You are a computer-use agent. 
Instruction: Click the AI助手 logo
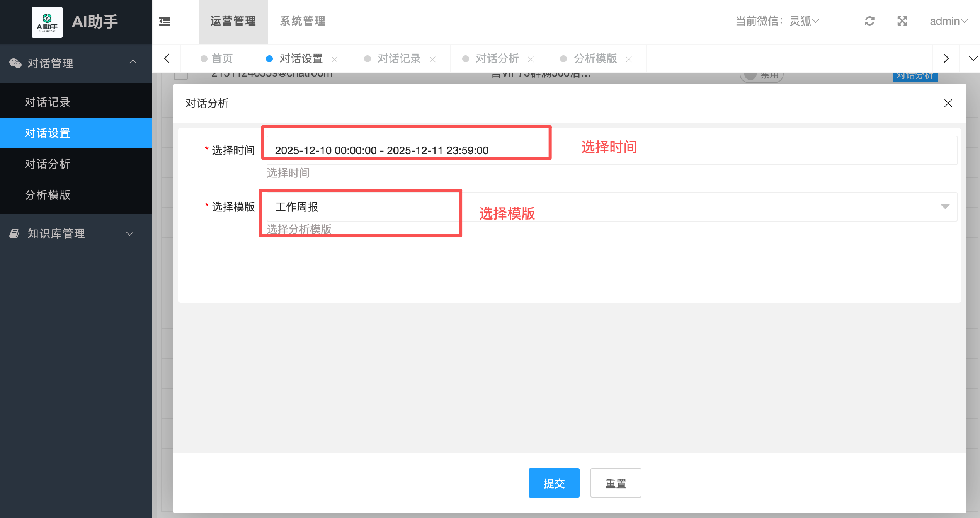pos(47,22)
